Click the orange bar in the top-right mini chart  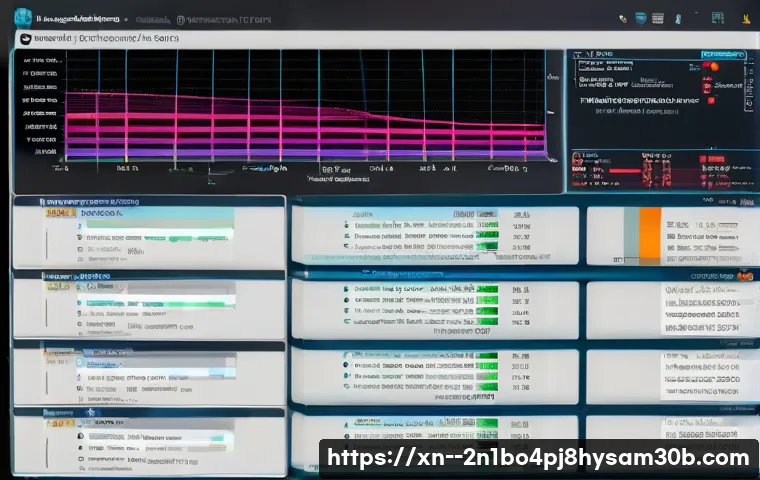pos(649,227)
